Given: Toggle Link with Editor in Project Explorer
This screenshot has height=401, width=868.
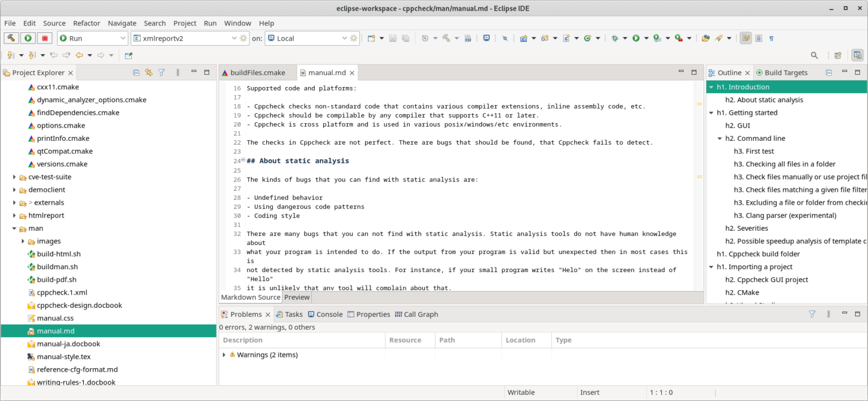Looking at the screenshot, I should coord(149,72).
